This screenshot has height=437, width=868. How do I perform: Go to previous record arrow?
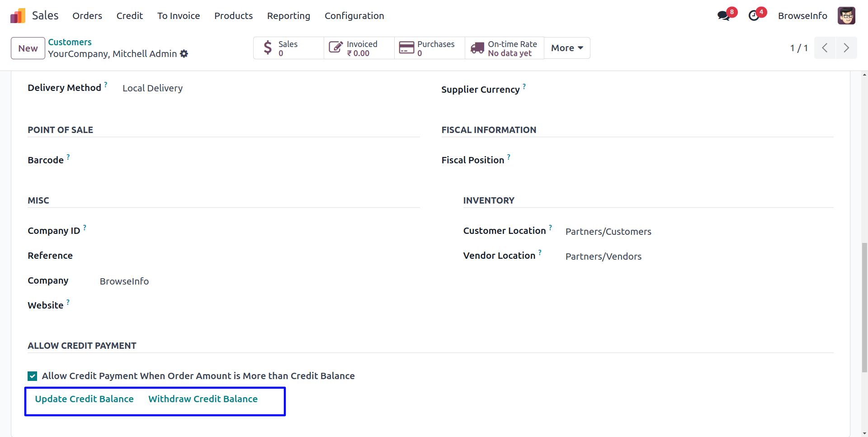825,48
